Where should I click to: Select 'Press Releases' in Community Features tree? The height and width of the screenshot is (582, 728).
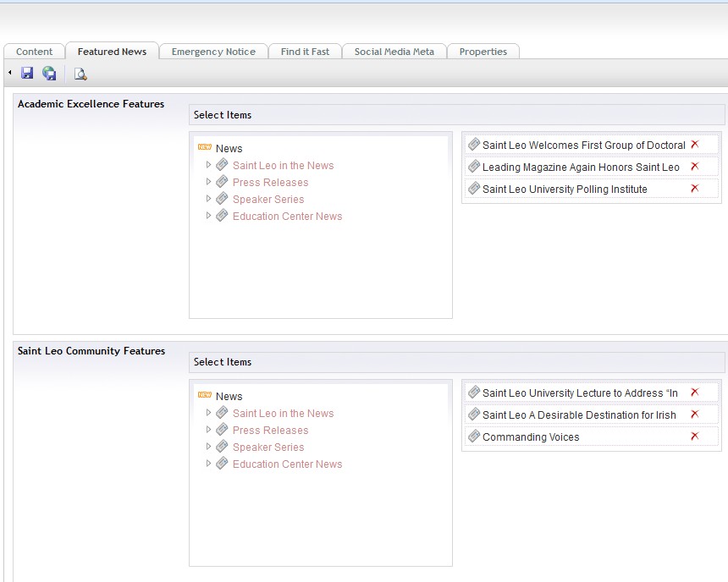270,431
